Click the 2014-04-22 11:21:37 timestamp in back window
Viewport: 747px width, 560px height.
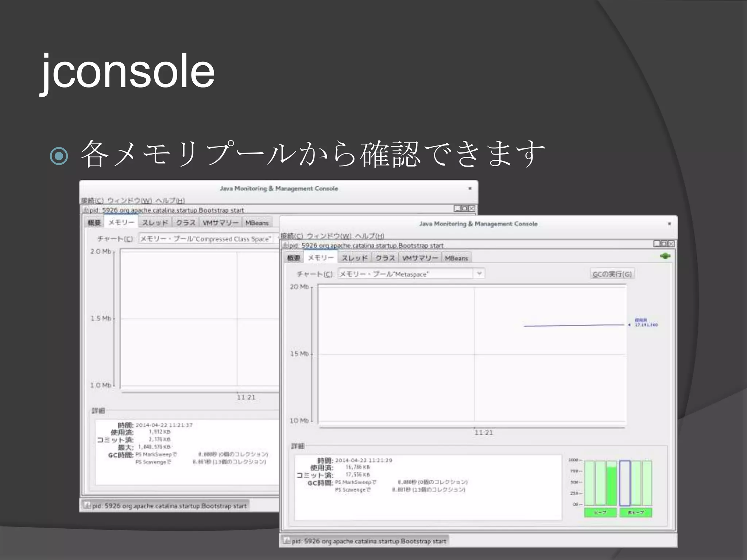(x=164, y=425)
